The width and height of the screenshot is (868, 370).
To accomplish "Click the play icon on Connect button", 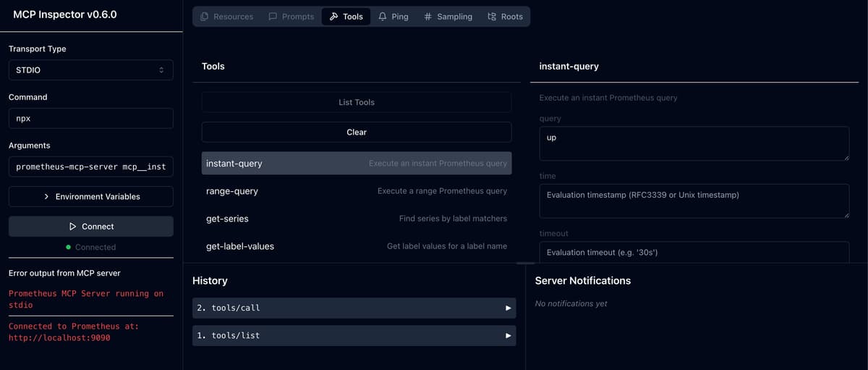I will click(x=72, y=227).
